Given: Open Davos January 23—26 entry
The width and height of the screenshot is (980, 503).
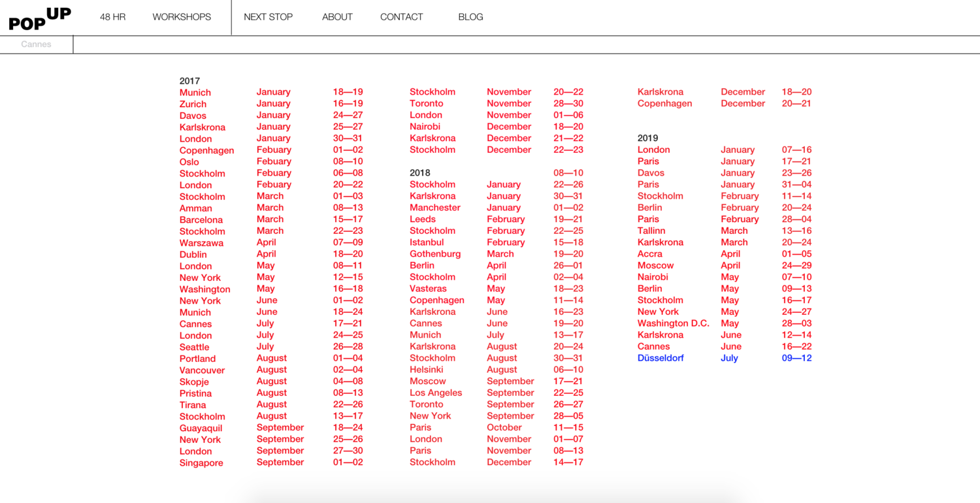Looking at the screenshot, I should pos(725,173).
